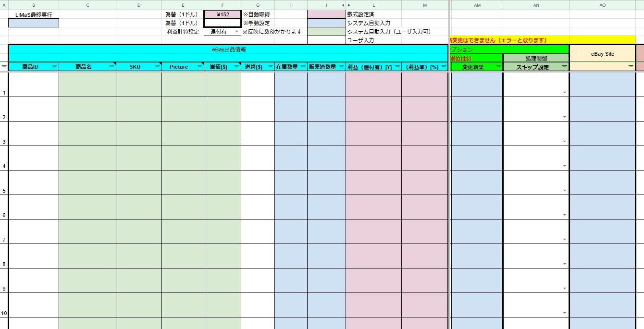Click the filter icon on 送料[$] header
This screenshot has width=644, height=329.
[271, 67]
